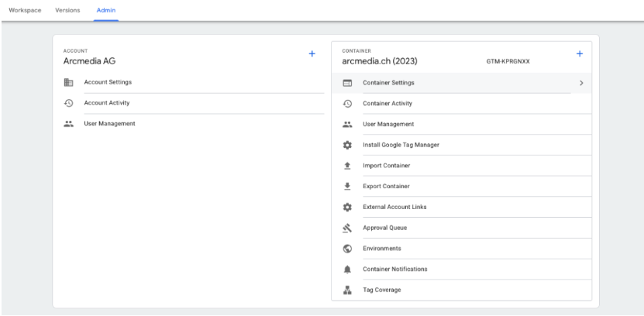Open Container Notifications

pos(395,270)
